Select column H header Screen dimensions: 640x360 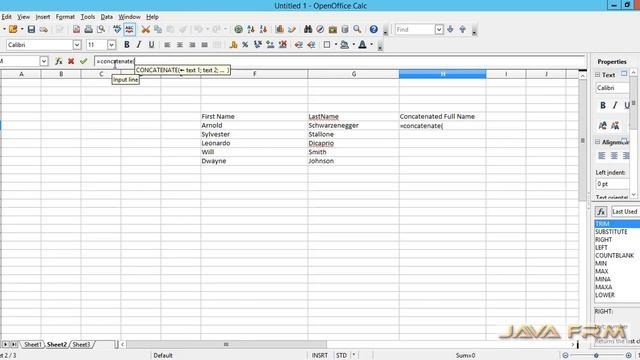tap(442, 74)
